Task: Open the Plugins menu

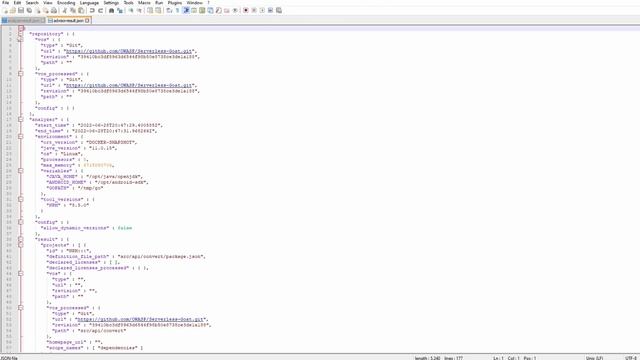Action: 175,3
